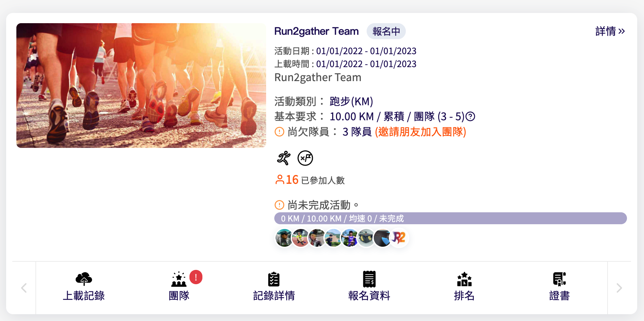644x321 pixels.
Task: Open 詳情 details link
Action: 610,31
